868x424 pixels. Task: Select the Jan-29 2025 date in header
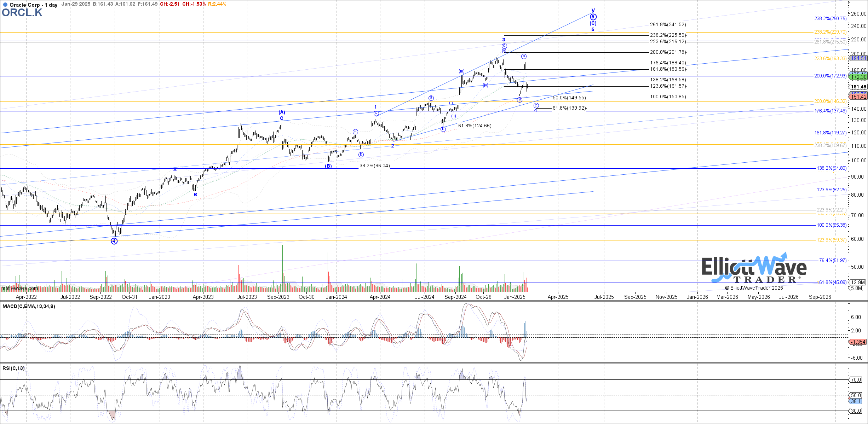pos(76,4)
